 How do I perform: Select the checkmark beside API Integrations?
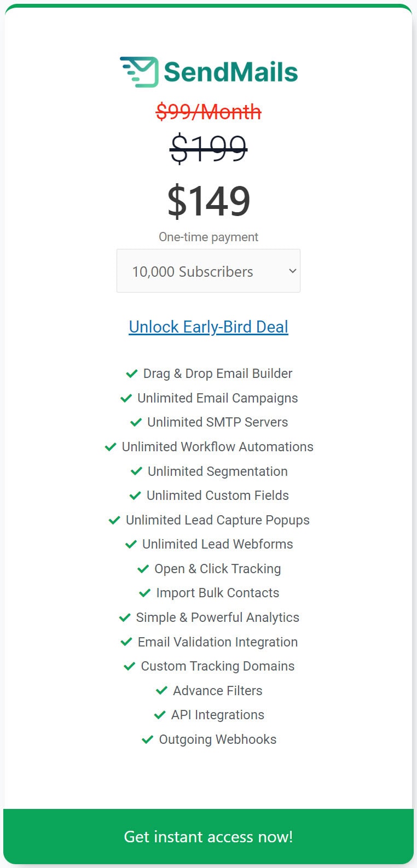(x=160, y=715)
